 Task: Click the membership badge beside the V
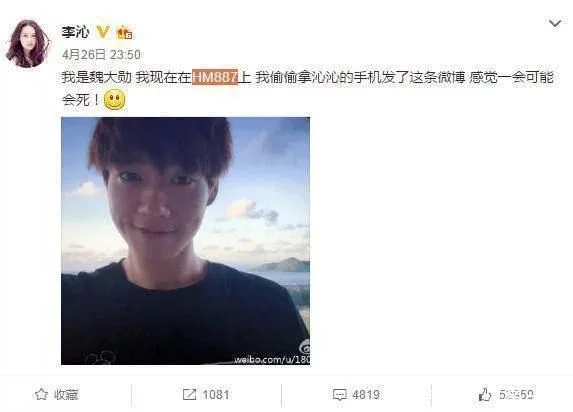124,33
